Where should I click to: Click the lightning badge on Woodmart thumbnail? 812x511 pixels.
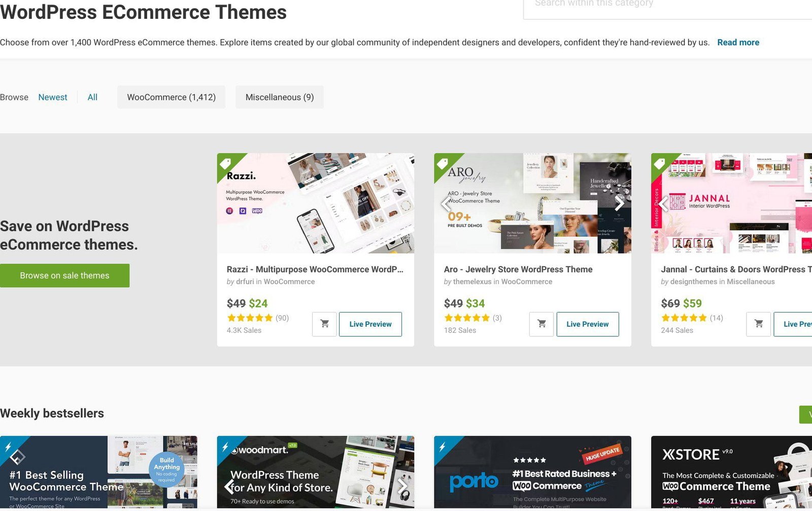[x=225, y=447]
